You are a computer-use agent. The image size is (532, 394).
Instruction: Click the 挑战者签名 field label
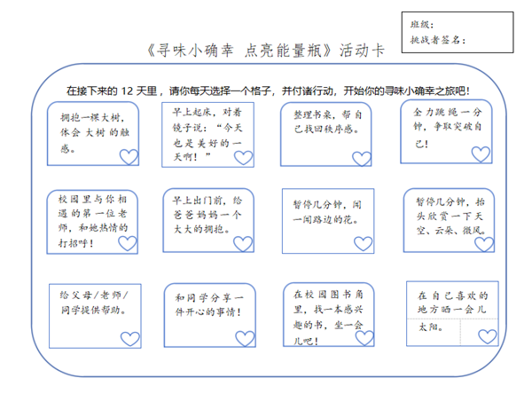[438, 40]
